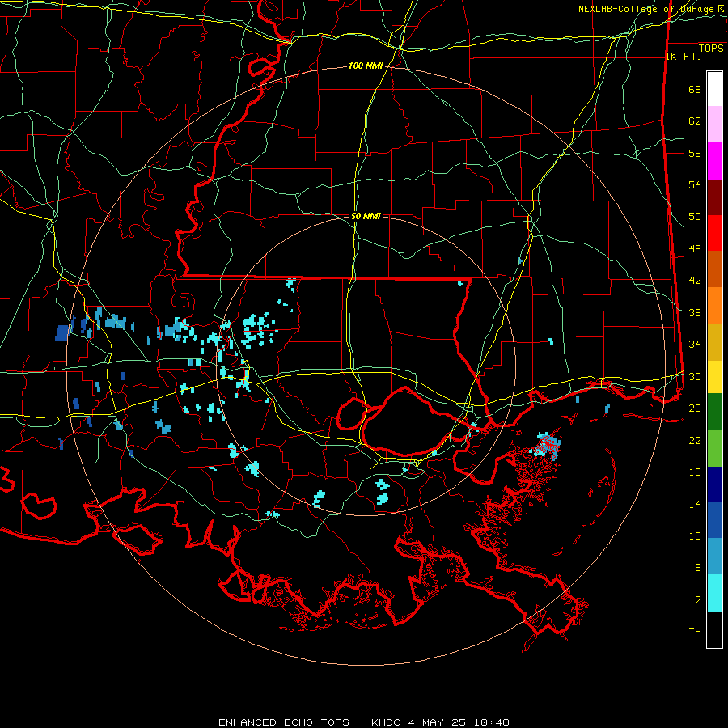The height and width of the screenshot is (728, 728).
Task: Click the legend value '42'
Action: [695, 281]
